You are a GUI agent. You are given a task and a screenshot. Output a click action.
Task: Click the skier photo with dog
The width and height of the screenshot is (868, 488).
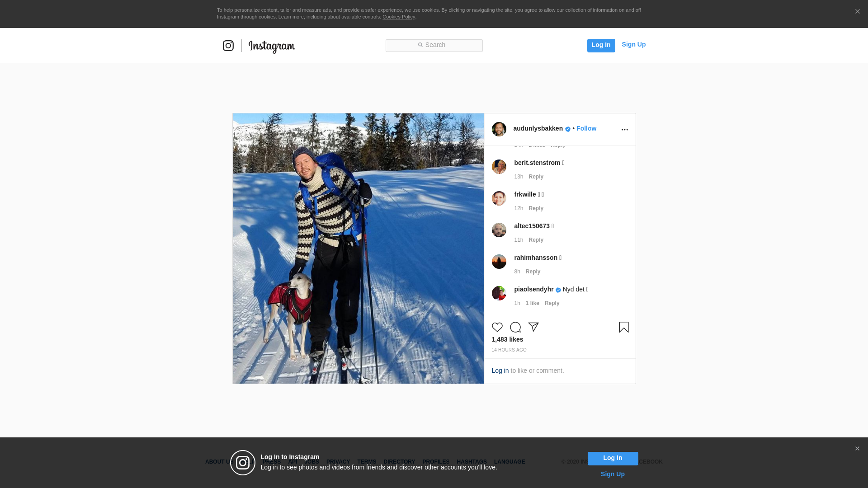(x=358, y=249)
